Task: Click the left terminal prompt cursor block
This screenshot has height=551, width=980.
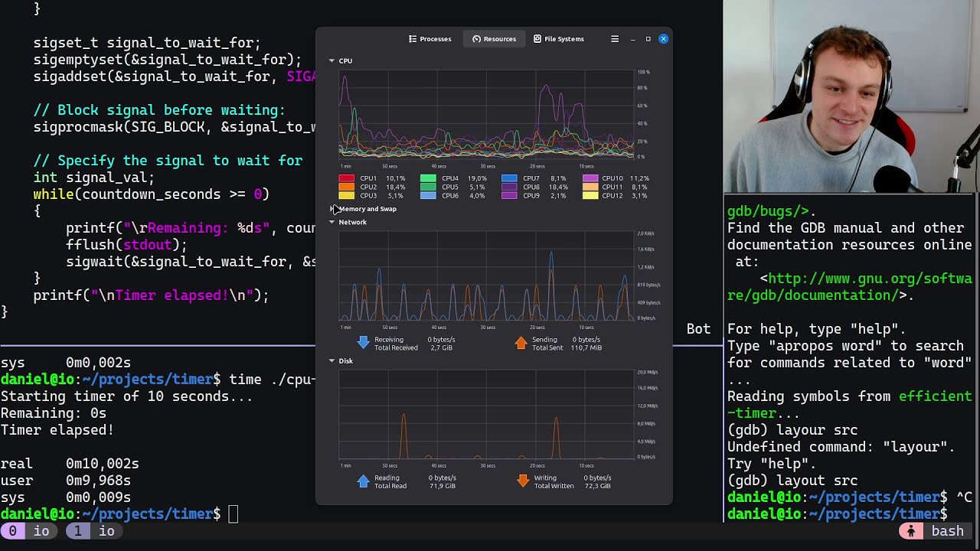Action: pyautogui.click(x=234, y=514)
